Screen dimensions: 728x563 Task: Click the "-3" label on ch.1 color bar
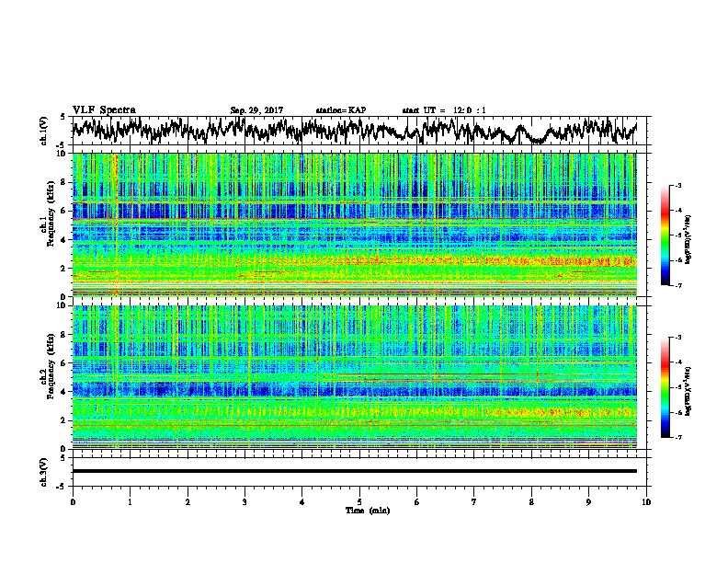[677, 186]
